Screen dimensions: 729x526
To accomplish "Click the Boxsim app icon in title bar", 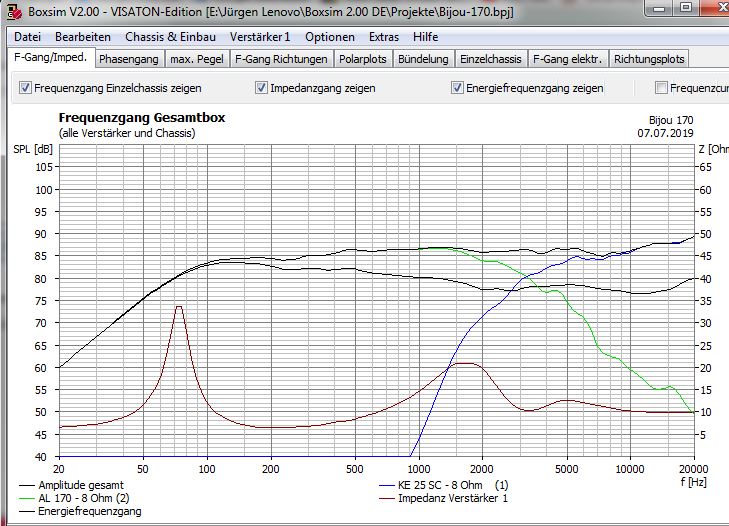I will 14,12.
